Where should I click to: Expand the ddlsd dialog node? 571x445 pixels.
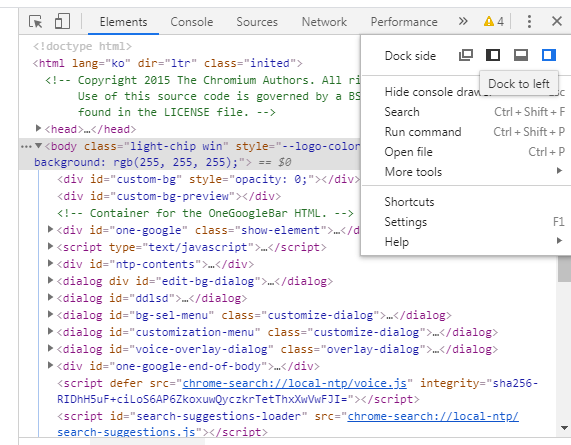tap(51, 297)
